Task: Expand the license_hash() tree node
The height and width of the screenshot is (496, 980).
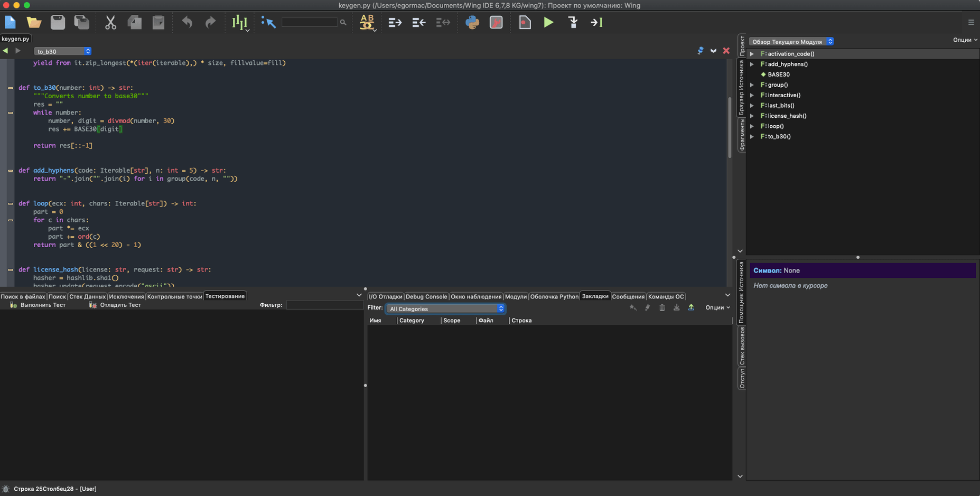Action: pos(752,116)
